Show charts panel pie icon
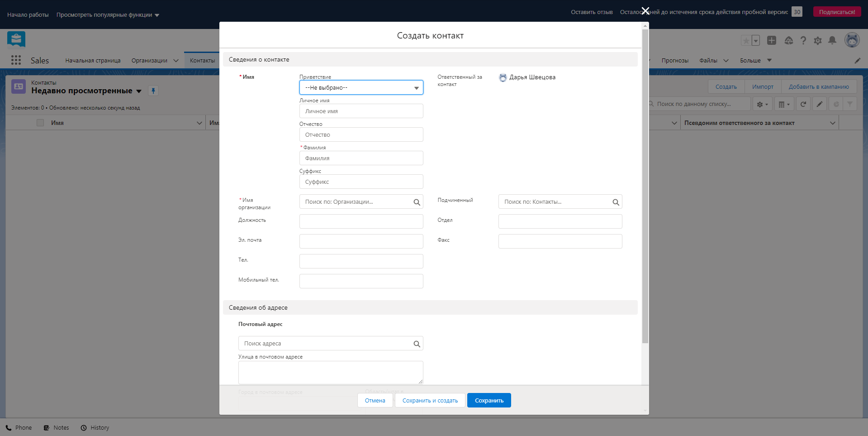 pyautogui.click(x=836, y=104)
